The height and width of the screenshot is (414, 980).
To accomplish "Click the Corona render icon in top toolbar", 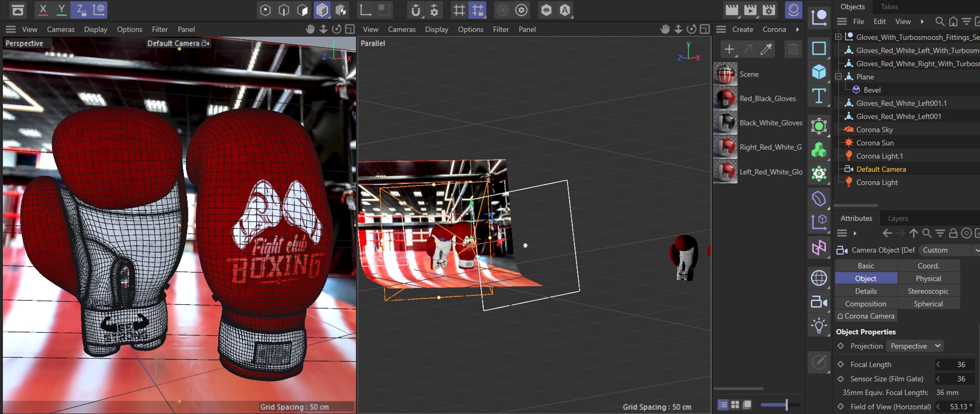I will [x=793, y=10].
